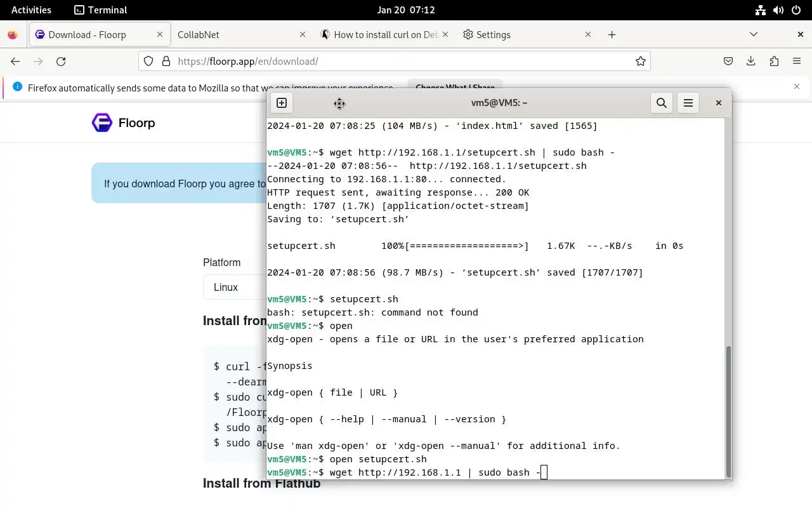Click the padlock site security icon
Viewport: 812px width, 508px height.
point(166,61)
